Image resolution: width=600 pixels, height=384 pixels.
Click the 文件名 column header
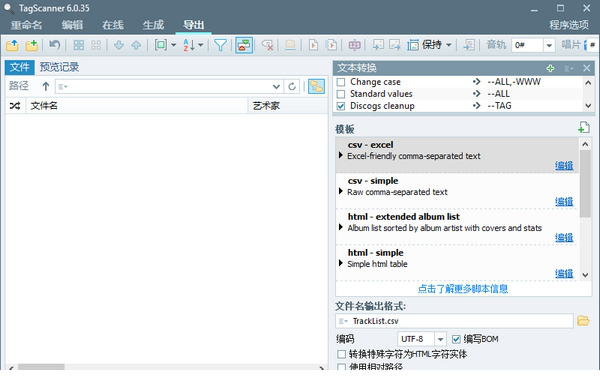tap(137, 106)
